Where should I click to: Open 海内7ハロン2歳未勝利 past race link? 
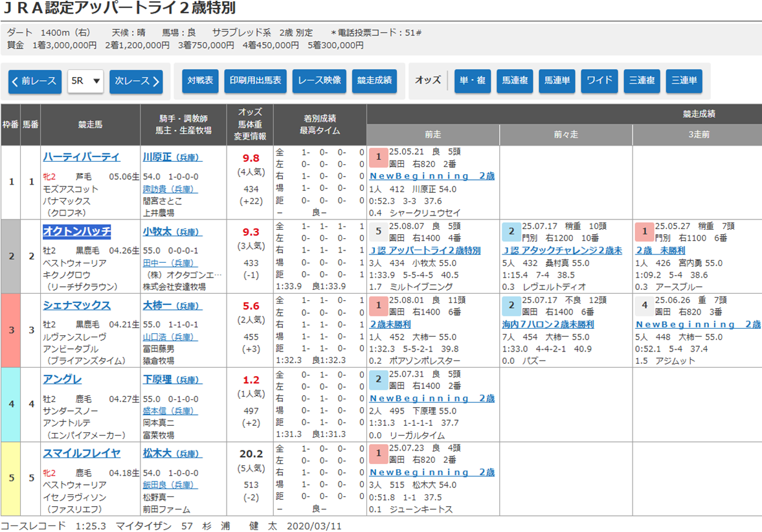[x=548, y=324]
